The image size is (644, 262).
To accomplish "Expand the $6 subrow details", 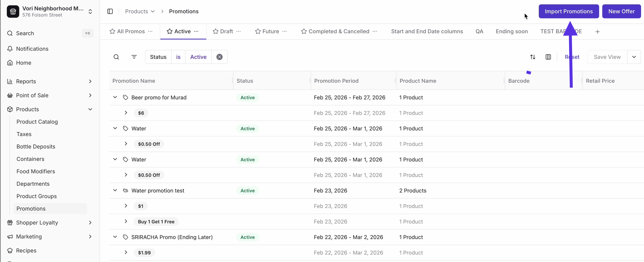I will [x=126, y=113].
